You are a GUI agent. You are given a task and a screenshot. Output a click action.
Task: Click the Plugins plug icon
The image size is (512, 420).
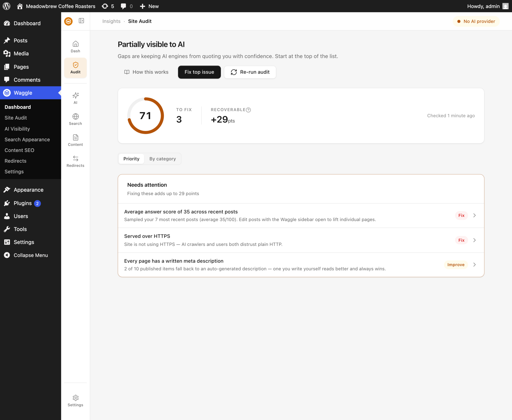pos(7,203)
